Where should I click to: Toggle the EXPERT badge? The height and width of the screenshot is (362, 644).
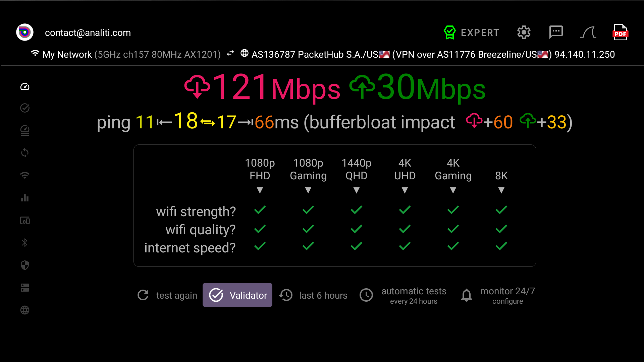pos(471,32)
